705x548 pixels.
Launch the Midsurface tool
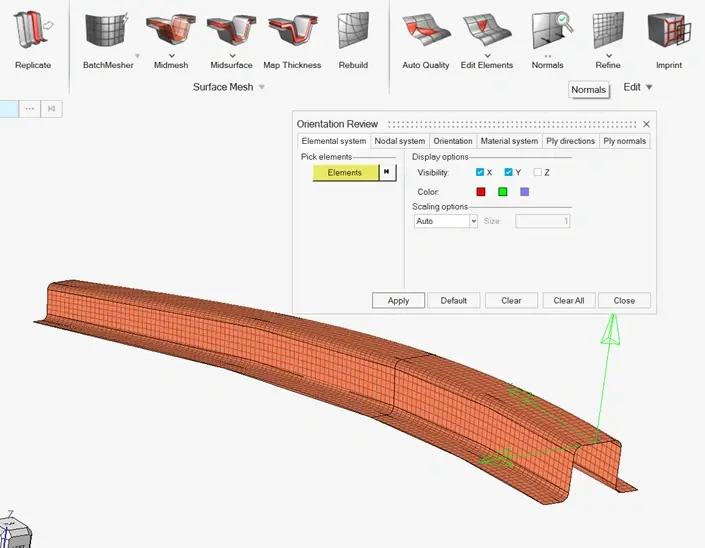point(231,32)
